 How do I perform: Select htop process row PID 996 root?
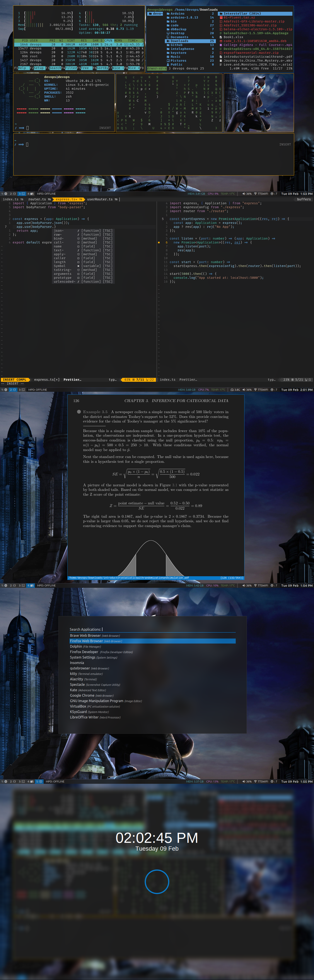pyautogui.click(x=79, y=56)
